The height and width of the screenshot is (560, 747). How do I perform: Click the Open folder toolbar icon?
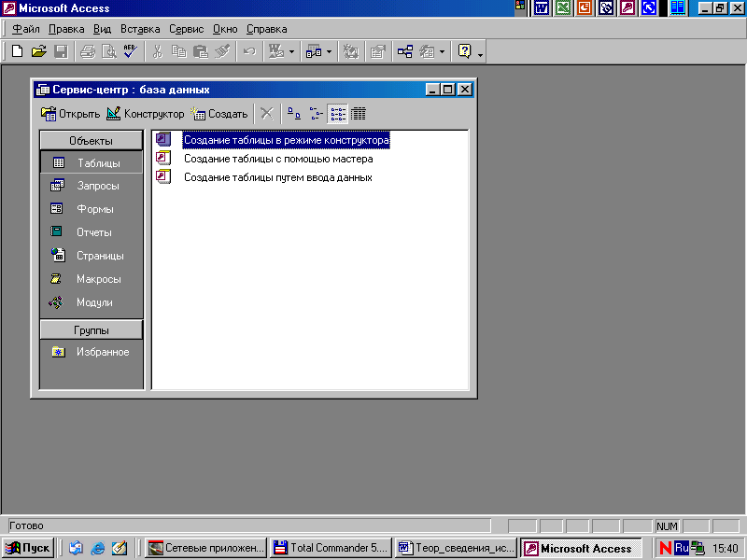tap(39, 51)
